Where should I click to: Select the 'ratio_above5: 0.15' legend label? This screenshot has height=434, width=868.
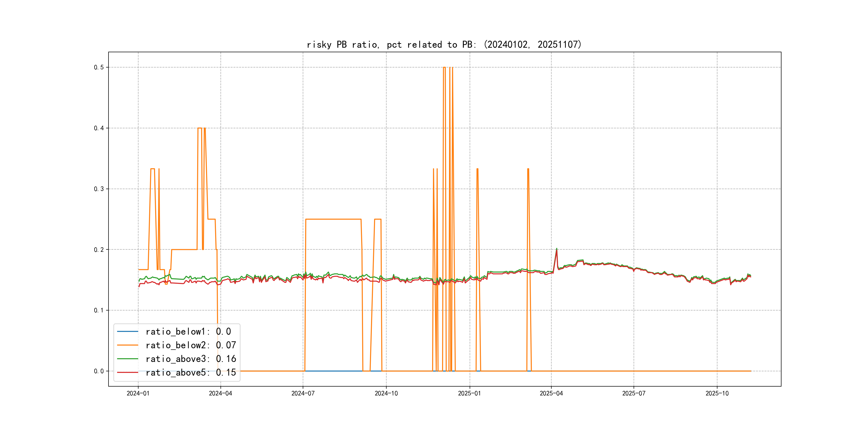191,372
